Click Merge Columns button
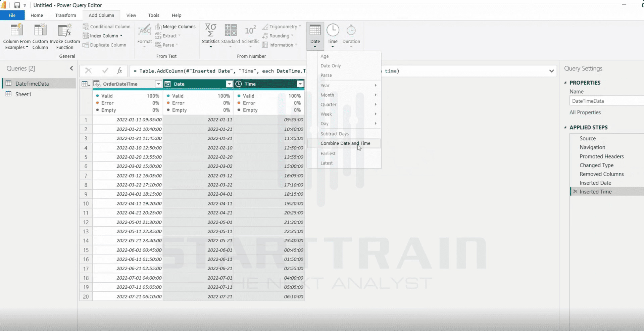The image size is (644, 331). tap(175, 27)
